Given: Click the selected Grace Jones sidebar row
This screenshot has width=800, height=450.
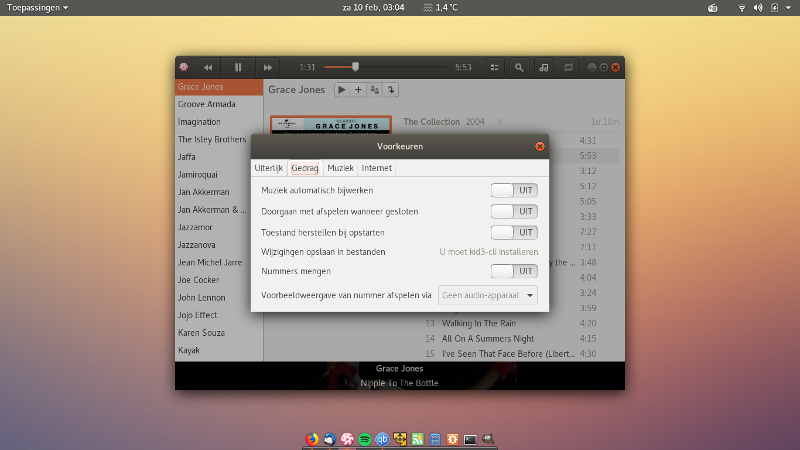Looking at the screenshot, I should click(219, 87).
